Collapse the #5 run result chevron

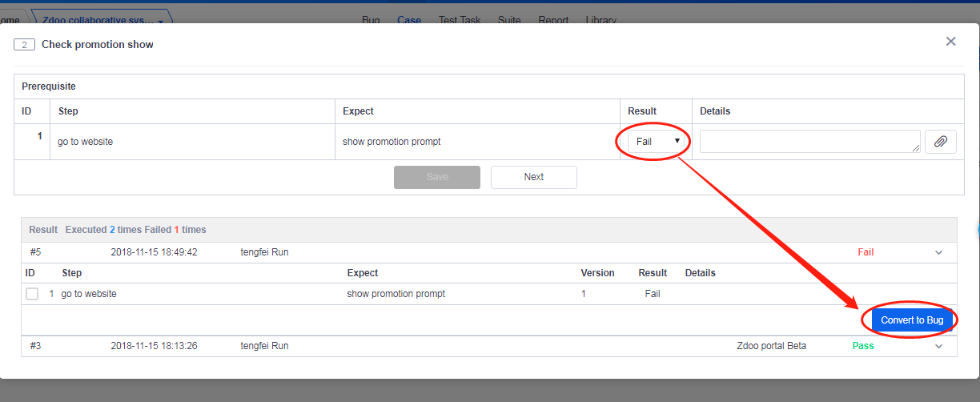[x=939, y=253]
